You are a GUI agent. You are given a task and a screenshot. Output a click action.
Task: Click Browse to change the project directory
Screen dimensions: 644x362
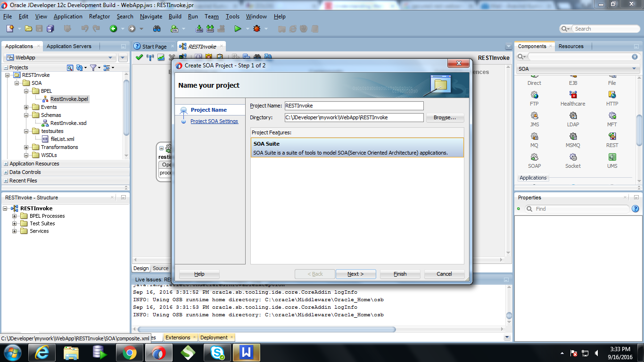[444, 118]
